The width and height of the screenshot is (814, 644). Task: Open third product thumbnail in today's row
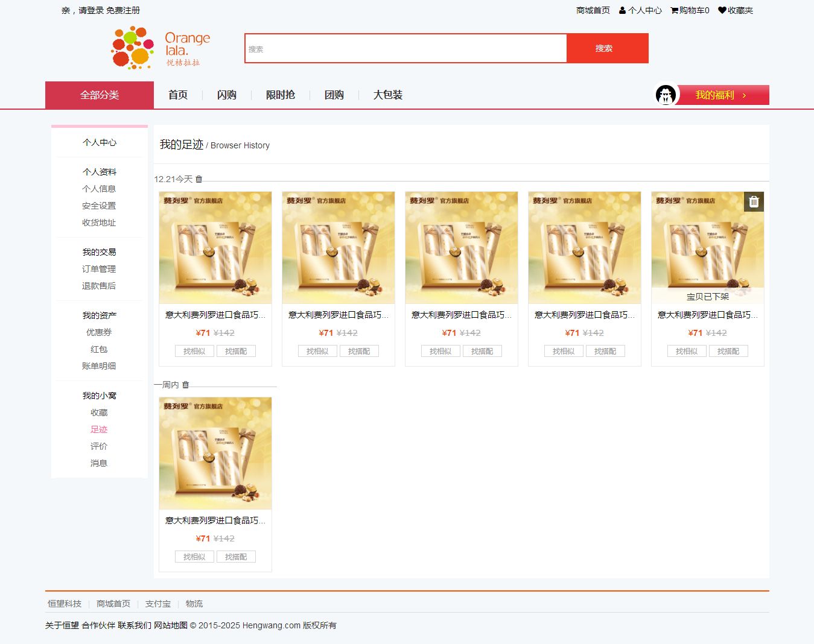pyautogui.click(x=462, y=248)
